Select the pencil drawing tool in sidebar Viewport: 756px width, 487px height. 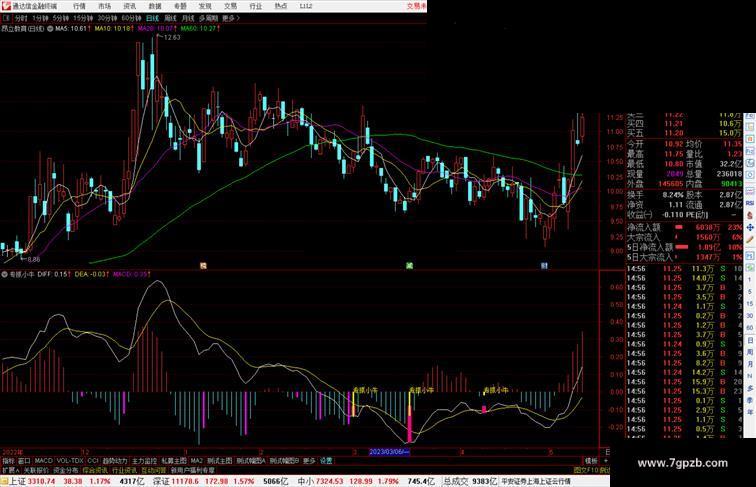[x=750, y=239]
